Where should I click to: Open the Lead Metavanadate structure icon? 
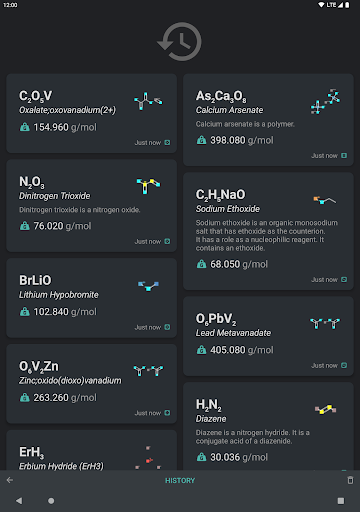click(325, 323)
